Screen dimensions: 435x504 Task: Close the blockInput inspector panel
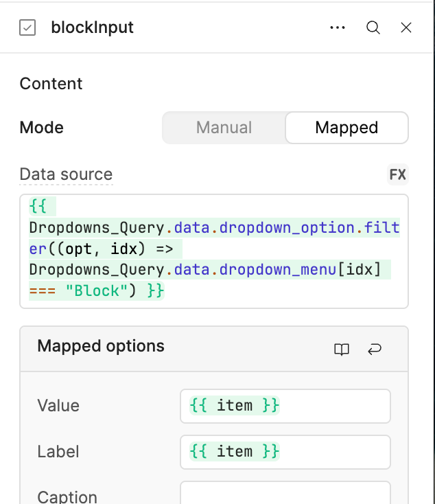[x=406, y=28]
